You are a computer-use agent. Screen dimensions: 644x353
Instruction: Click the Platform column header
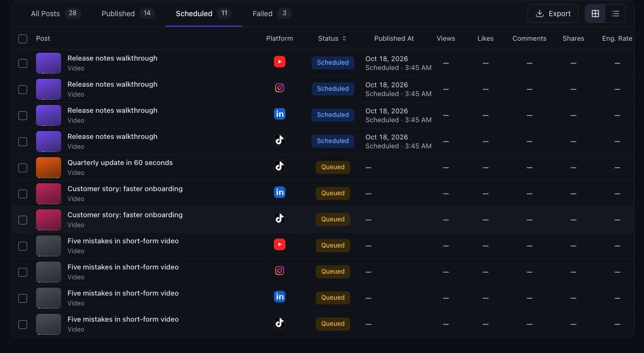[280, 39]
